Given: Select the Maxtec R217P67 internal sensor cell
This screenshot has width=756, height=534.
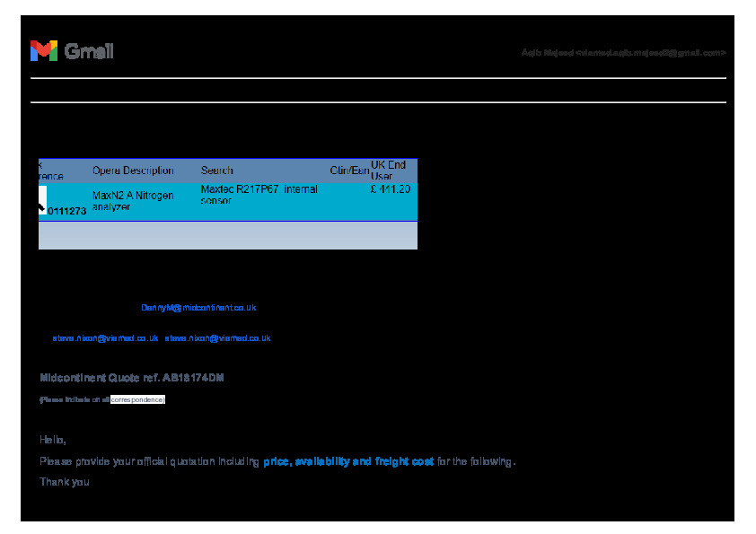Looking at the screenshot, I should [x=259, y=196].
